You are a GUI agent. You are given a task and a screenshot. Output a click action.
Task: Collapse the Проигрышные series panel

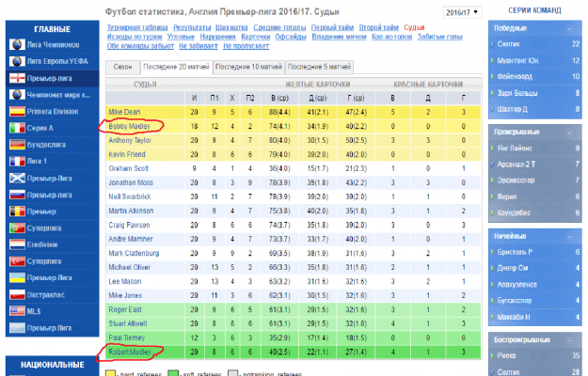click(x=569, y=133)
